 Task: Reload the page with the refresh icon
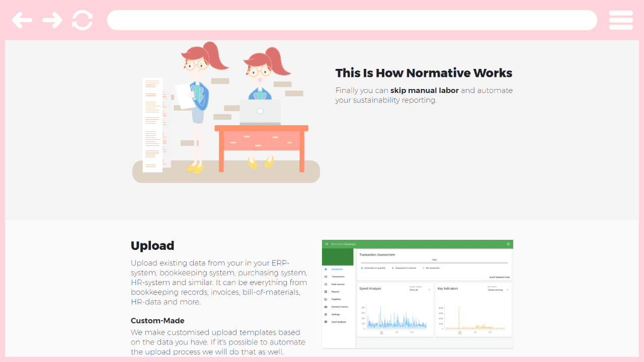[x=83, y=20]
